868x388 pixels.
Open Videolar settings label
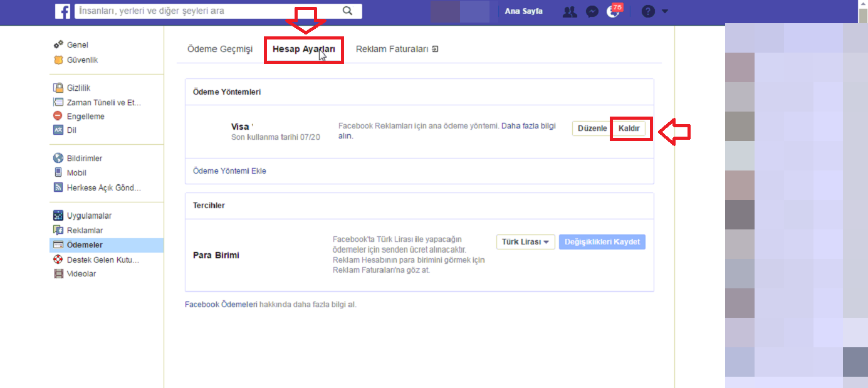[81, 273]
